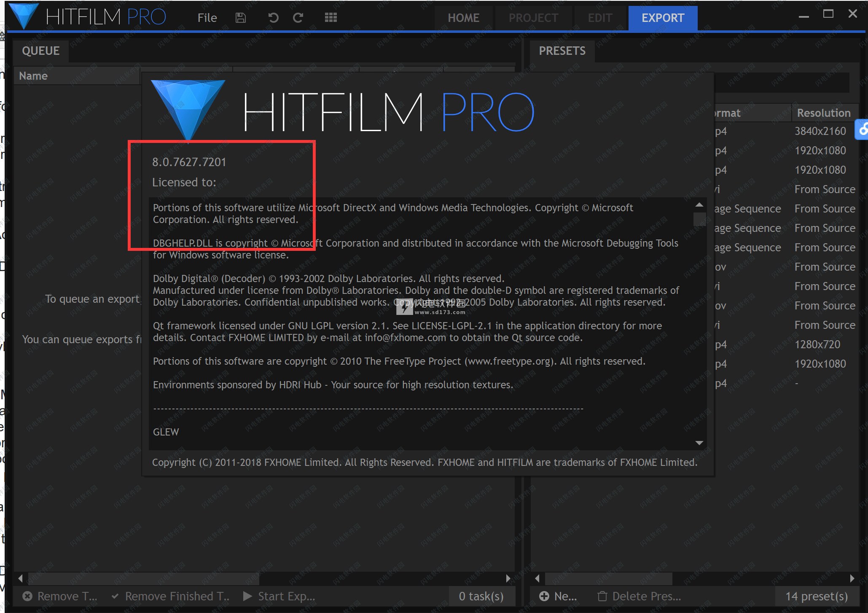Close the HitFilm window

(852, 14)
